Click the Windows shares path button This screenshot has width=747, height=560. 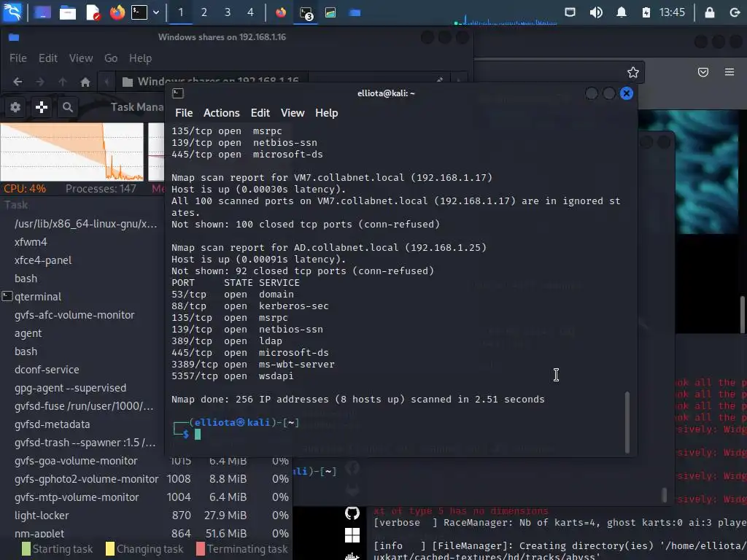[x=212, y=82]
